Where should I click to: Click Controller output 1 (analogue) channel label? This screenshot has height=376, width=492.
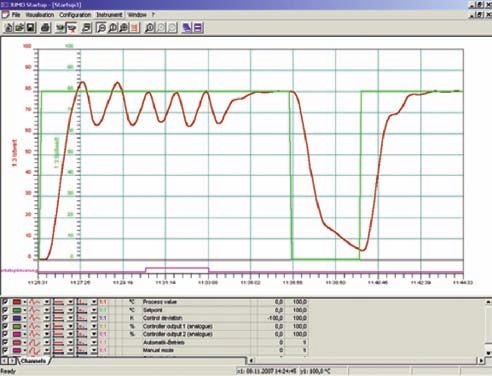(x=178, y=326)
